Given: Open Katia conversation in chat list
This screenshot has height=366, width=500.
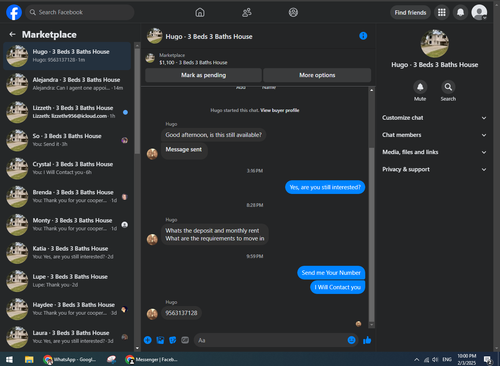Looking at the screenshot, I should [x=67, y=253].
